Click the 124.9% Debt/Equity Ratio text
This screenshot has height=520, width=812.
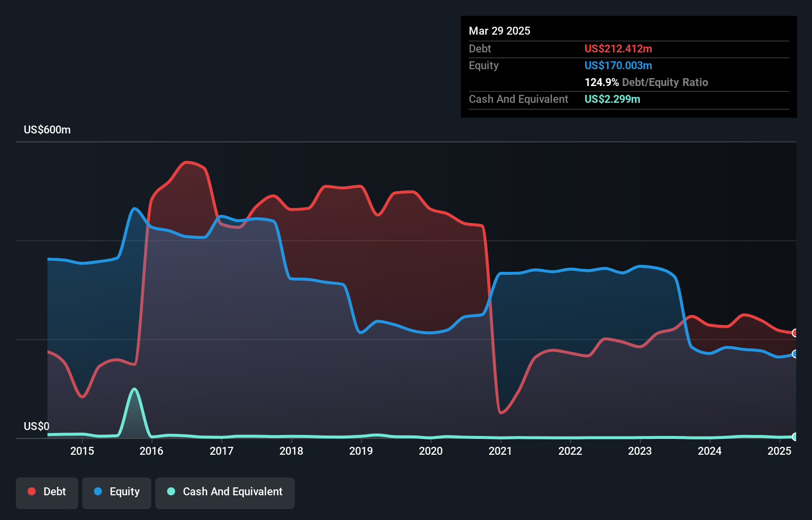[x=646, y=82]
